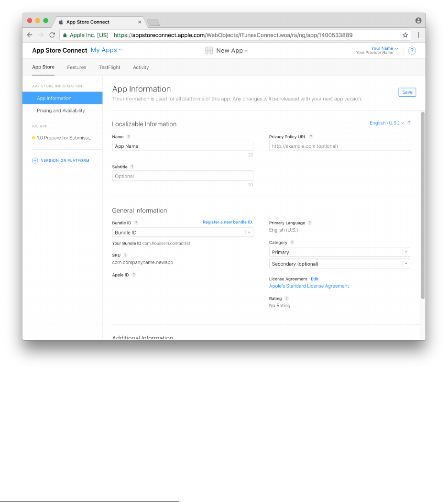This screenshot has width=448, height=502.
Task: Show help for Rating
Action: point(286,299)
